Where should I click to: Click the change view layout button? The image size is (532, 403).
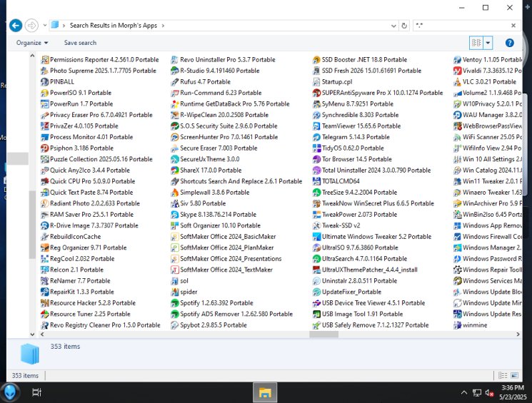point(476,43)
